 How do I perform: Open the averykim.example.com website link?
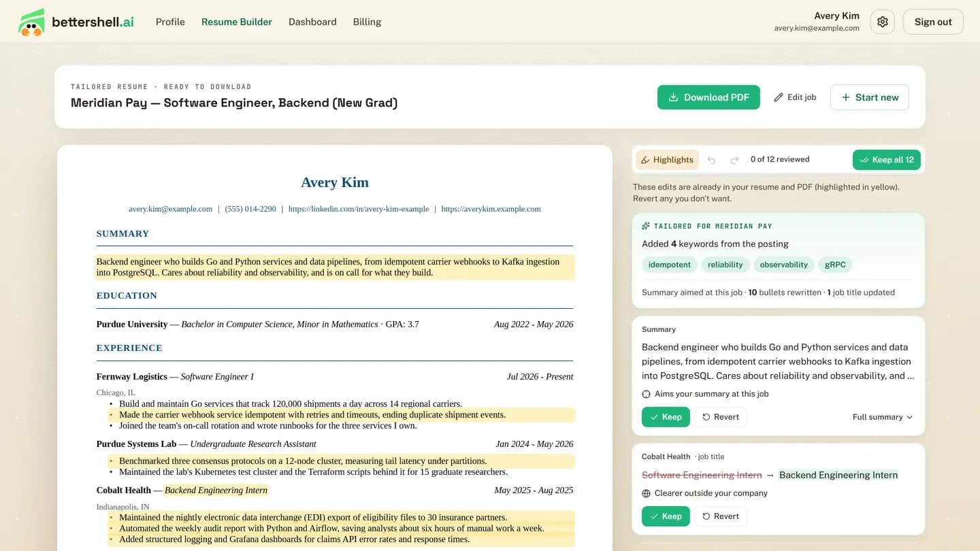point(491,209)
